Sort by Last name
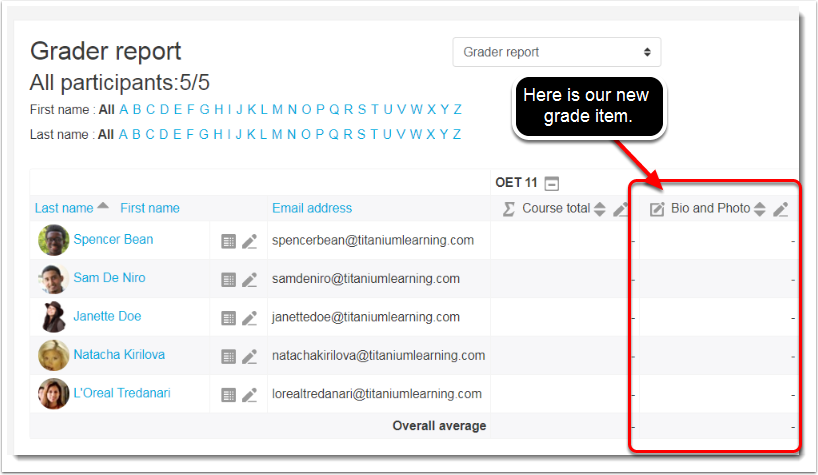This screenshot has width=818, height=475. click(x=64, y=208)
